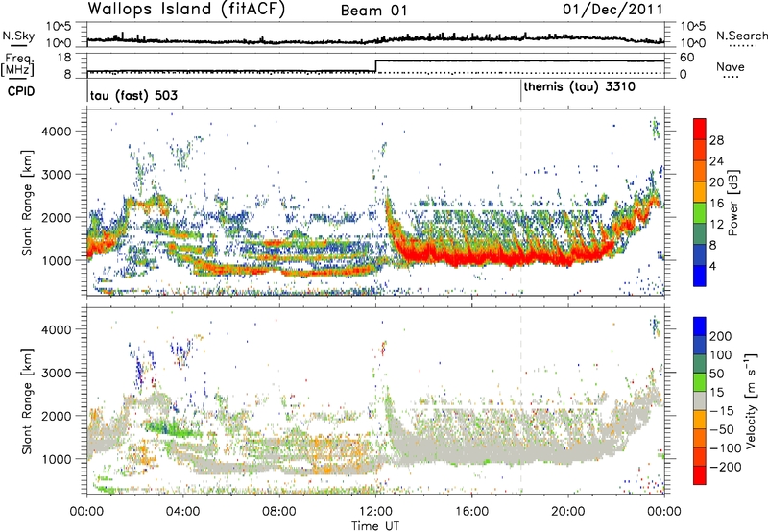Click the 'Freq. [MHz]' axis label
Screen dimensions: 768x532
pos(18,64)
